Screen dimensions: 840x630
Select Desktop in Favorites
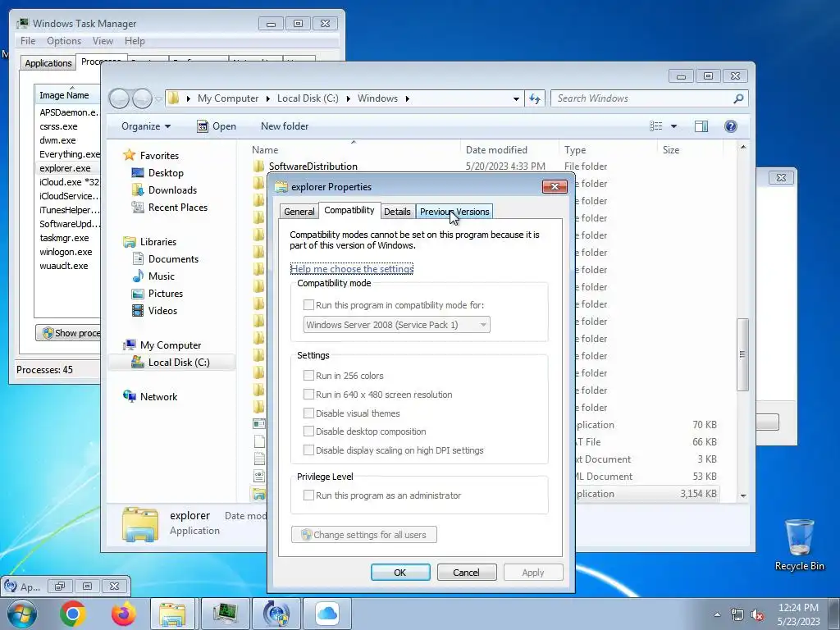click(x=166, y=173)
